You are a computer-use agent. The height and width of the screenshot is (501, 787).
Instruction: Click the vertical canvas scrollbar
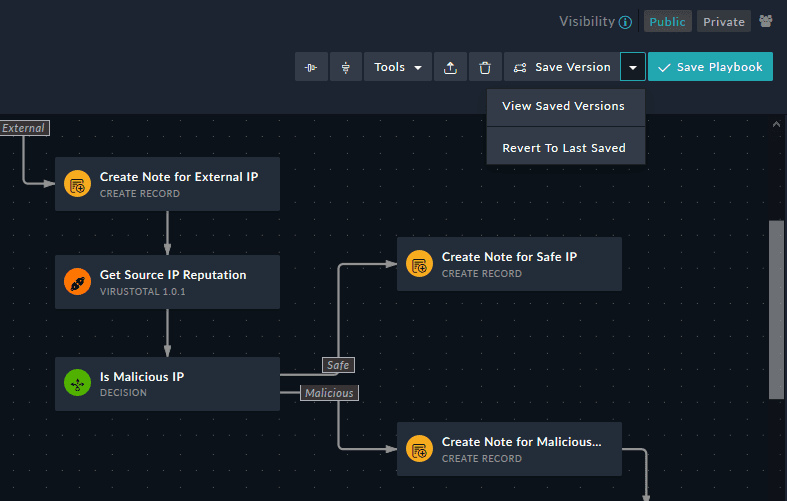775,310
